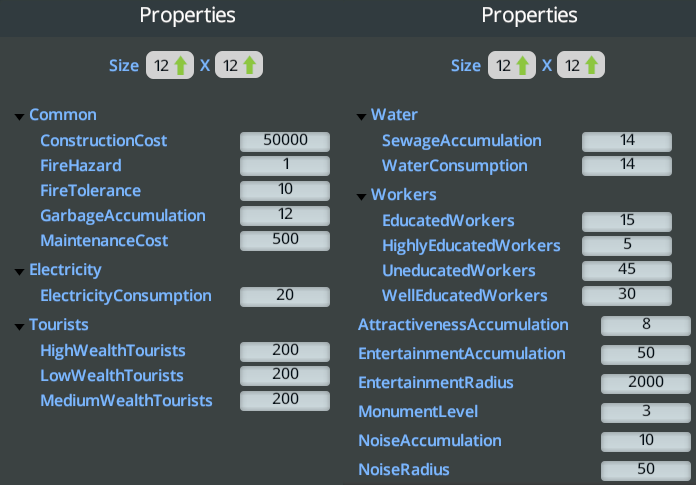Viewport: 696px width, 485px height.
Task: Collapse the Workers section
Action: click(x=361, y=195)
